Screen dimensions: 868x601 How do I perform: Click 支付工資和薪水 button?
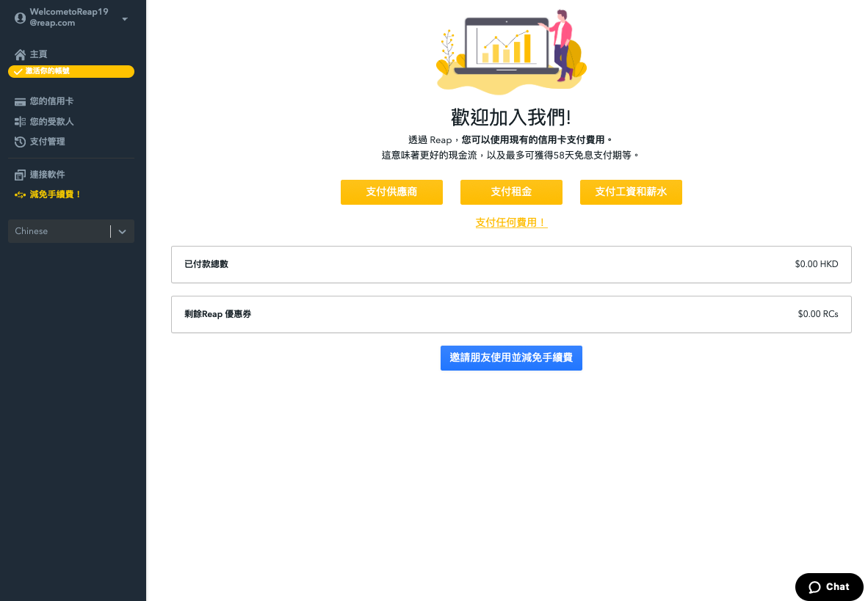pyautogui.click(x=631, y=192)
